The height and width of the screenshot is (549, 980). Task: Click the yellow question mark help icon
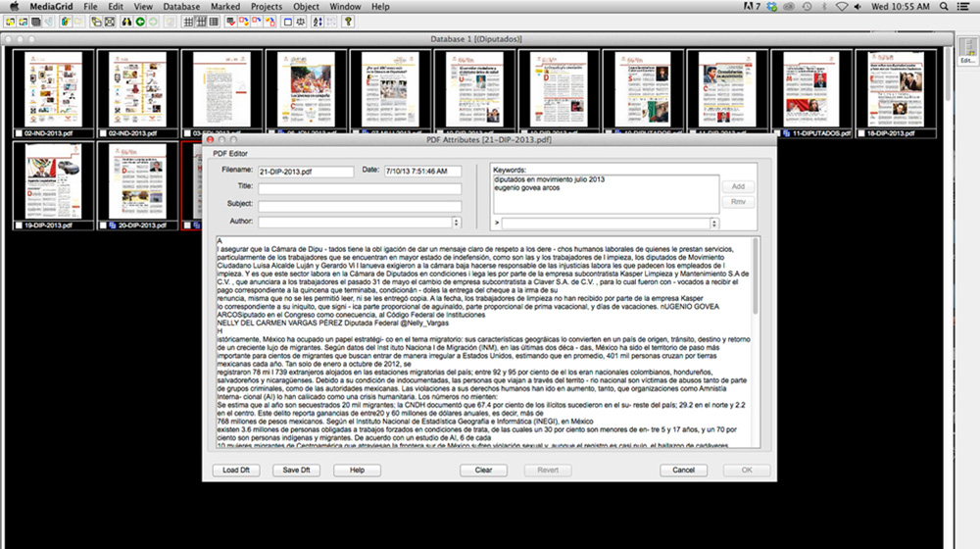click(x=348, y=21)
